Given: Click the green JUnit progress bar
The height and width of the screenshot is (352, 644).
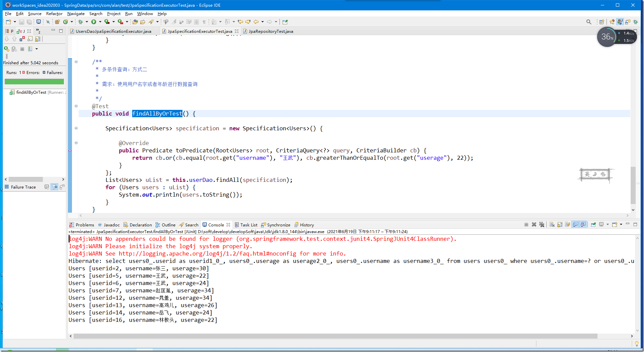Looking at the screenshot, I should [x=34, y=81].
